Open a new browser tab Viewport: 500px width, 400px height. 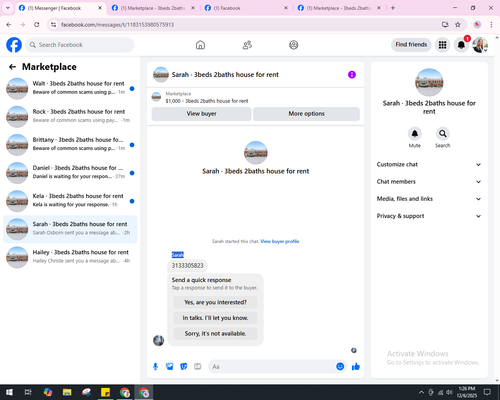pos(393,8)
